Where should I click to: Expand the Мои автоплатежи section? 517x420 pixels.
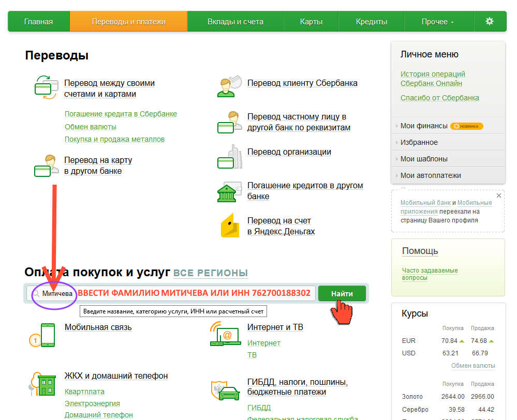coord(430,175)
